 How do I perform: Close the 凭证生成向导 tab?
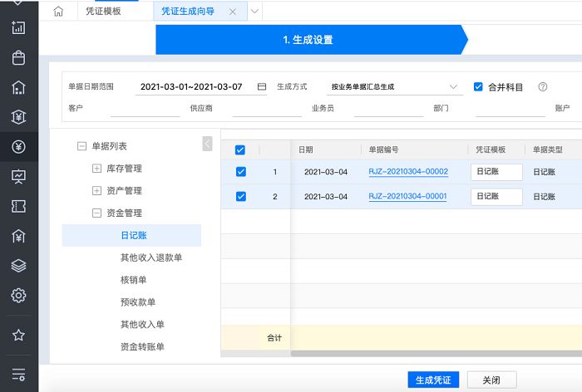tap(233, 12)
